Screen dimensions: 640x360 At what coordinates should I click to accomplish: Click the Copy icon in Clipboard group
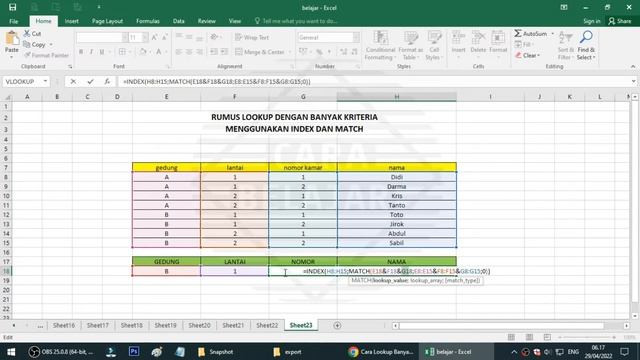[27, 44]
